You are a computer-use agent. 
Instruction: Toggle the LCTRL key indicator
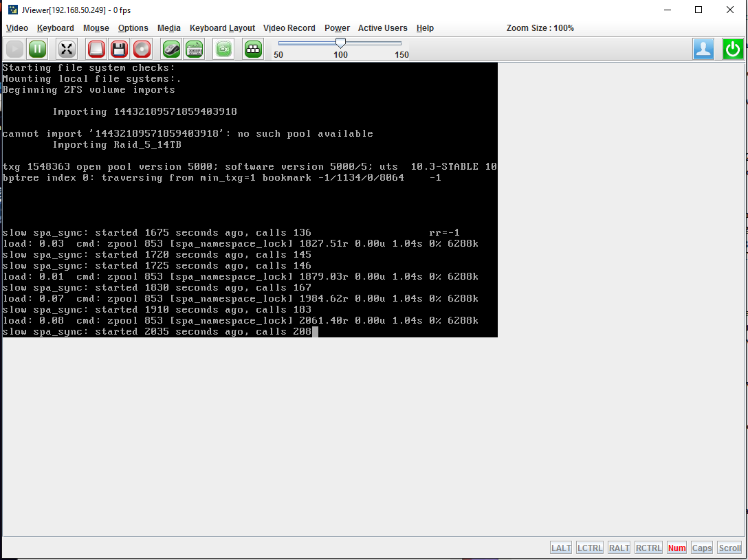click(x=590, y=548)
